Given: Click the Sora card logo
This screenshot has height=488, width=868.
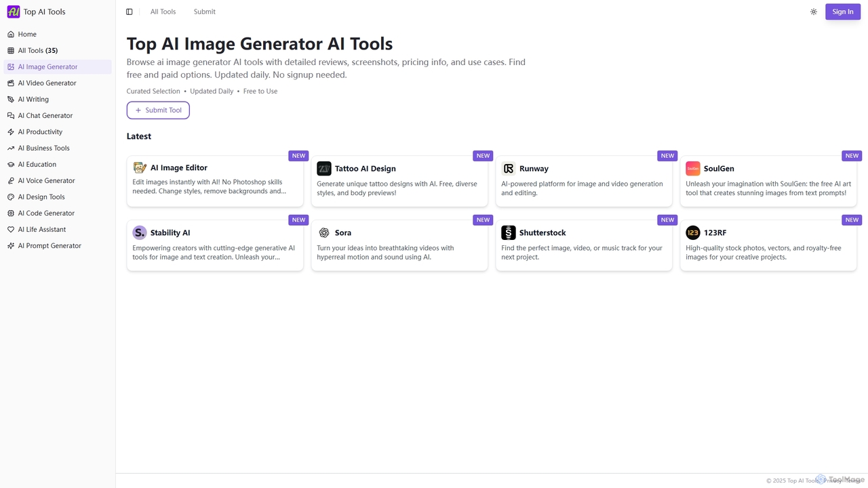Looking at the screenshot, I should 324,232.
